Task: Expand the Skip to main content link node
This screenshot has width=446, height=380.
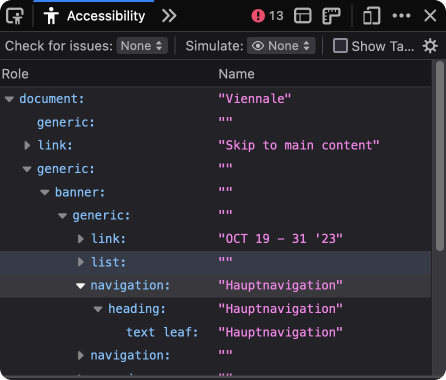Action: pyautogui.click(x=27, y=145)
